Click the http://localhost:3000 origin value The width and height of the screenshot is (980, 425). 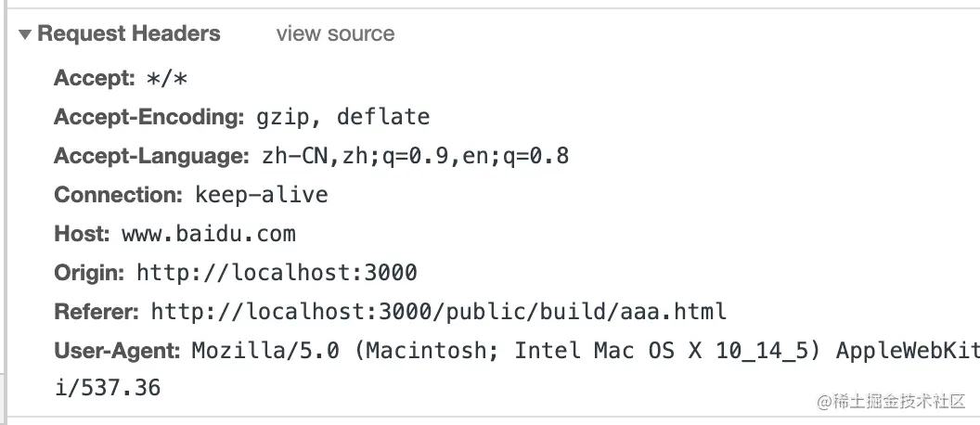click(x=277, y=274)
